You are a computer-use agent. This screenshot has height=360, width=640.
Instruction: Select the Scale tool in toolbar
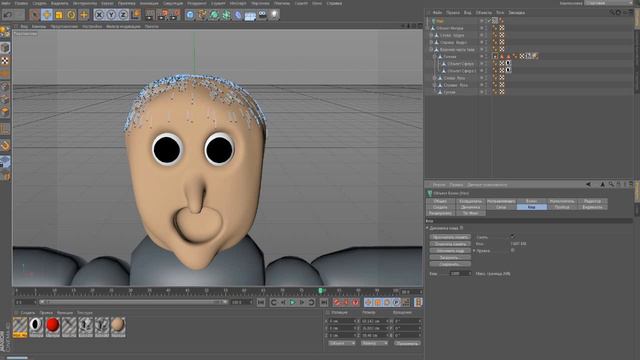pyautogui.click(x=59, y=15)
